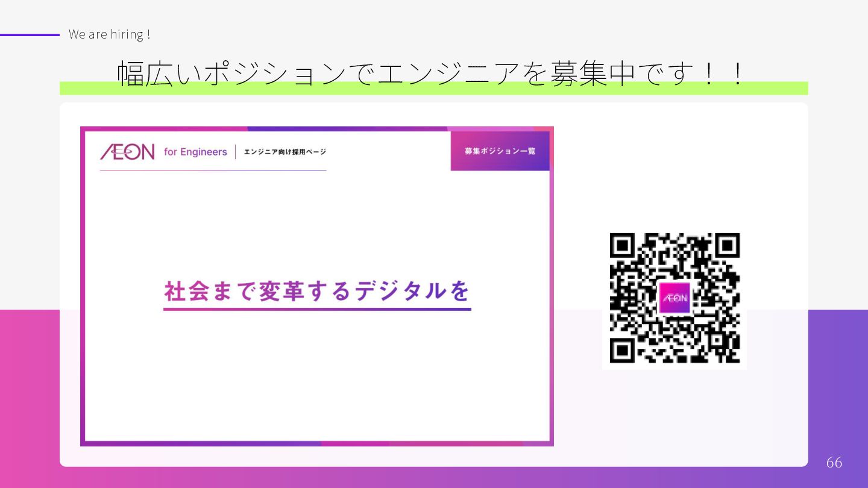Viewport: 868px width, 488px height.
Task: Click the slide title 幅広いポジションでエンジニアを募集中です
Action: 432,73
